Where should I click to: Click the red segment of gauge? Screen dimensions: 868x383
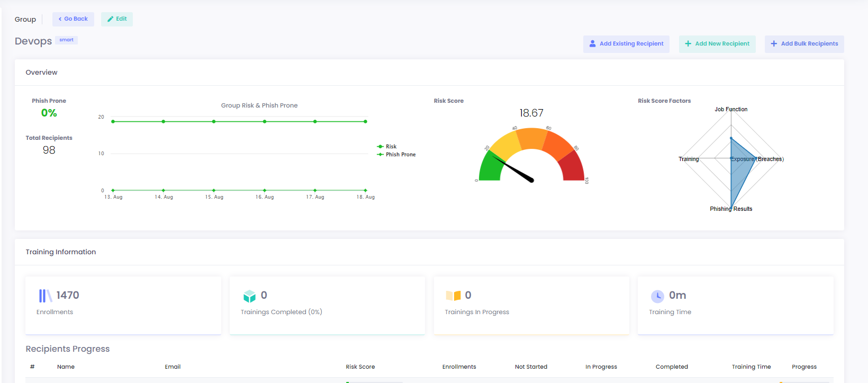572,168
